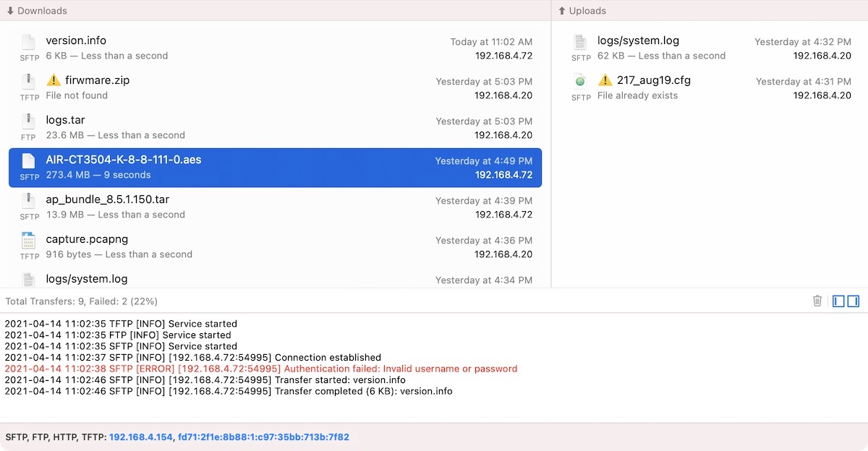Click the Uploads logs/system.log file icon
The height and width of the screenshot is (451, 868).
(x=580, y=43)
